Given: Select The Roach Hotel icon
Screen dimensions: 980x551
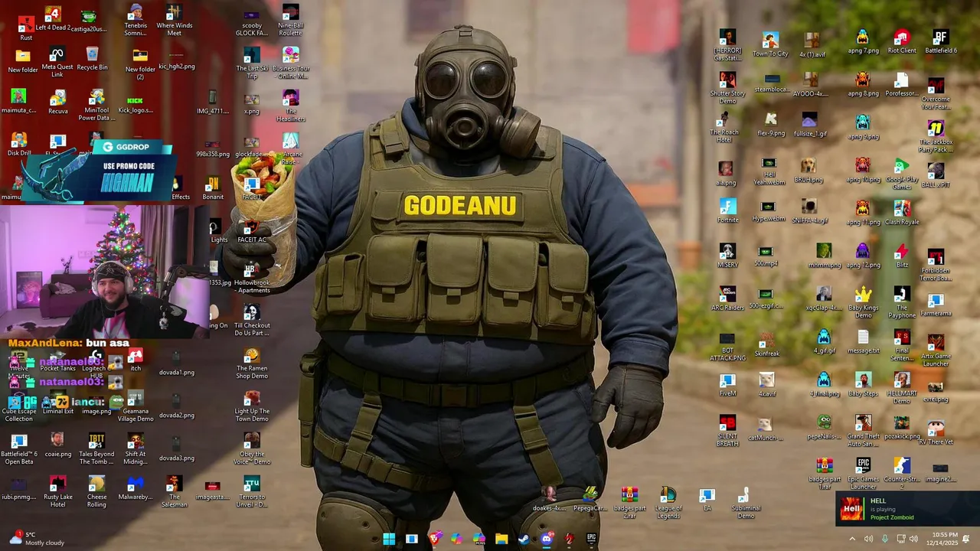Looking at the screenshot, I should point(724,128).
